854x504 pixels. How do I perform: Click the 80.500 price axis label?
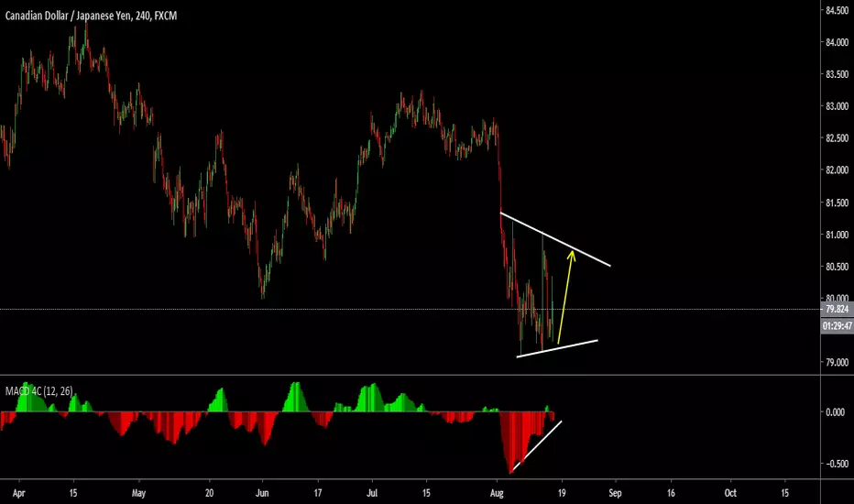[838, 267]
